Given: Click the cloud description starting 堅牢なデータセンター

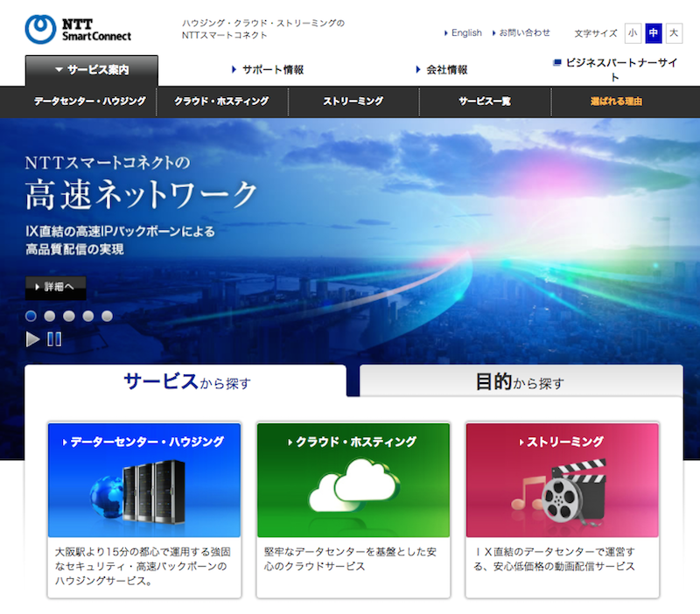Looking at the screenshot, I should 351,559.
